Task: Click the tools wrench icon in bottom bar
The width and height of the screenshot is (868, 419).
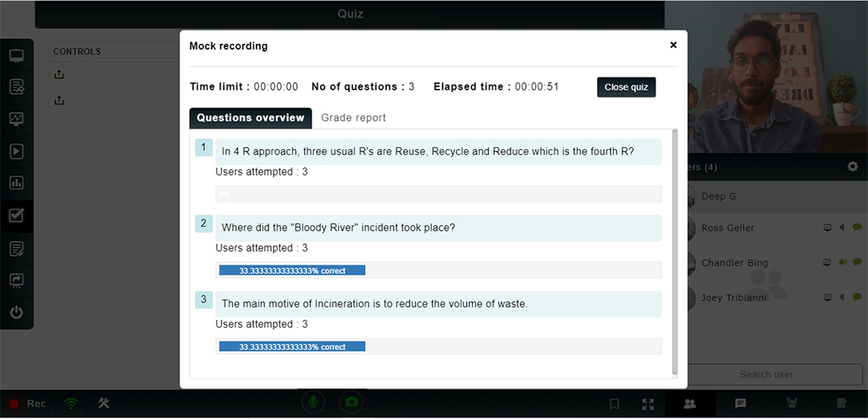Action: pos(104,404)
